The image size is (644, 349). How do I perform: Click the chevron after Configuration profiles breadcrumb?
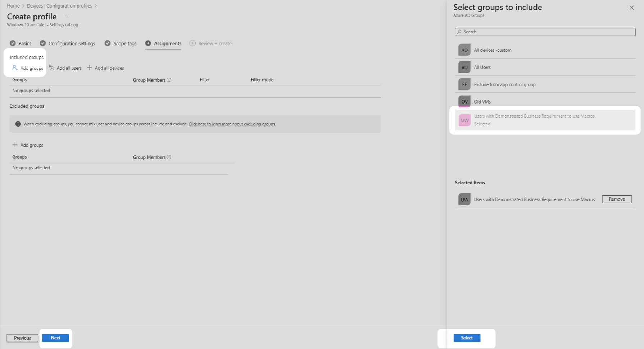[x=96, y=5]
